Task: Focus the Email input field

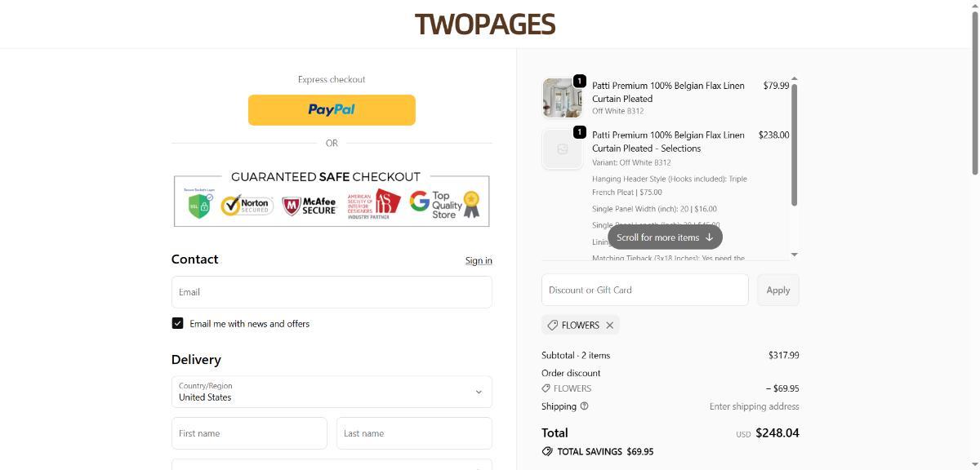Action: [x=332, y=292]
